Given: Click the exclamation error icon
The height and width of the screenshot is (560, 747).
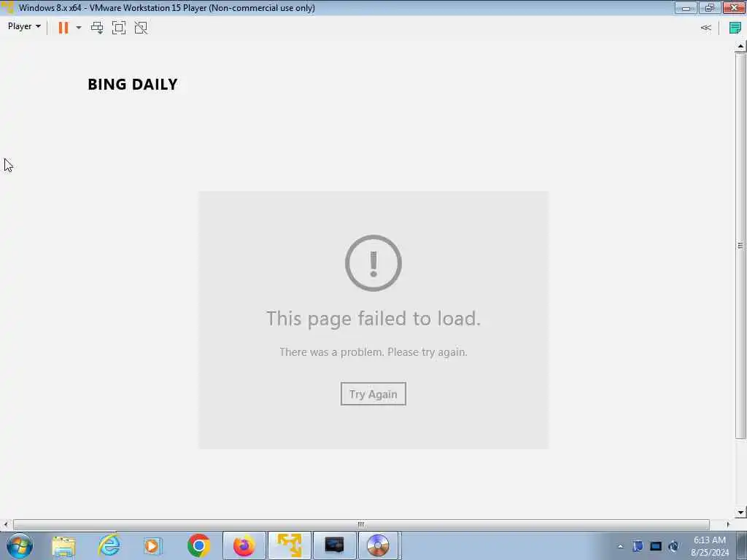Looking at the screenshot, I should [373, 262].
